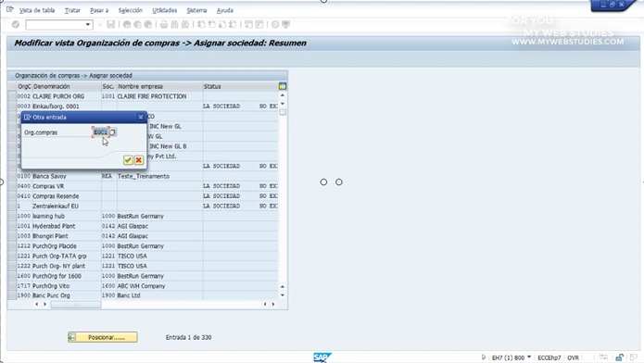The width and height of the screenshot is (644, 363).
Task: Select row 0100 Banca Savoy
Action: click(x=12, y=176)
